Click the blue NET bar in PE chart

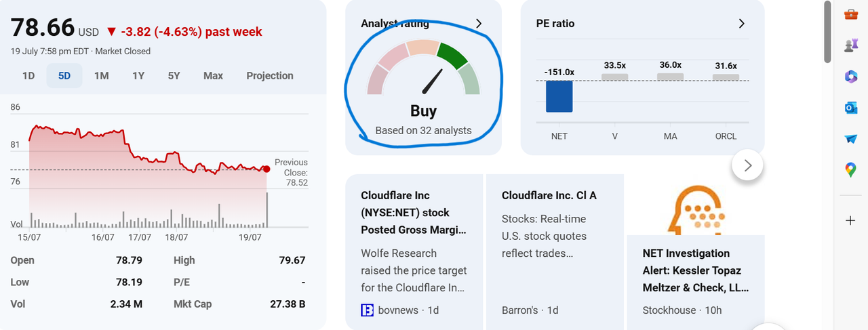tap(559, 96)
